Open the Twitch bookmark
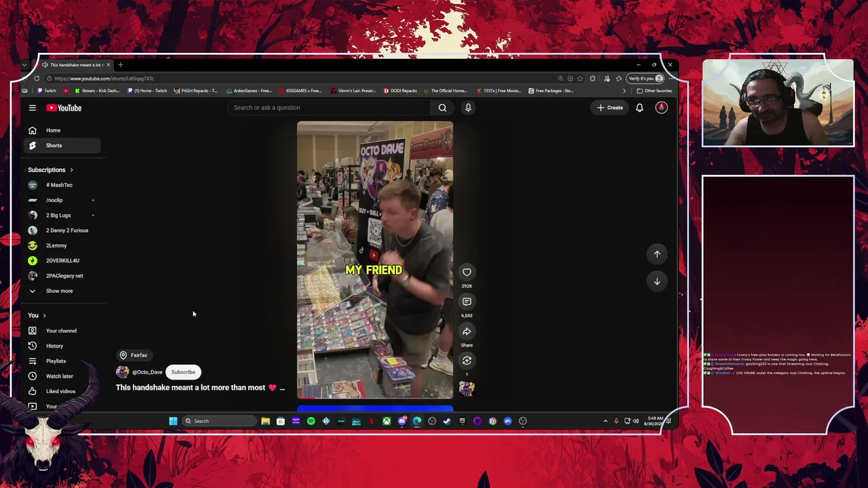 click(47, 91)
